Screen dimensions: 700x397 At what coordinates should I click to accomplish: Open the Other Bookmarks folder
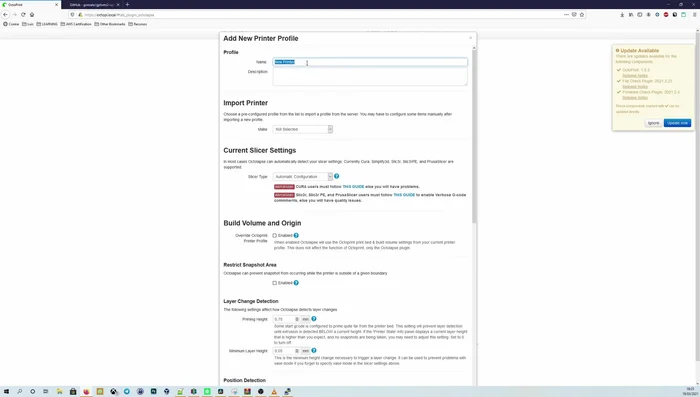[x=110, y=24]
